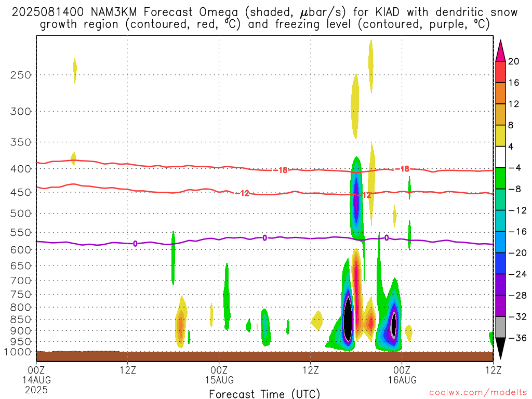The height and width of the screenshot is (399, 532).
Task: Click the 650 pressure level label
Action: [21, 265]
